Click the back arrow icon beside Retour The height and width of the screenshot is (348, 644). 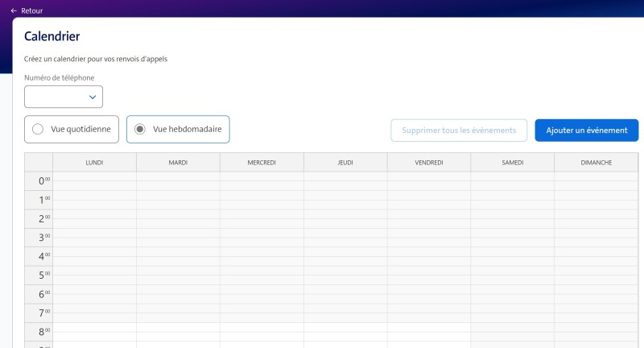14,10
